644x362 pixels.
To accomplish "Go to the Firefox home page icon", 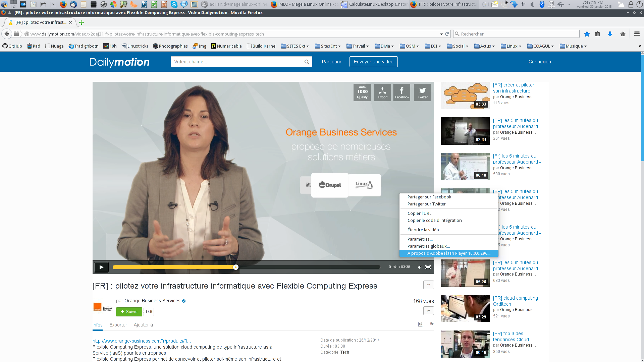I will [x=623, y=34].
